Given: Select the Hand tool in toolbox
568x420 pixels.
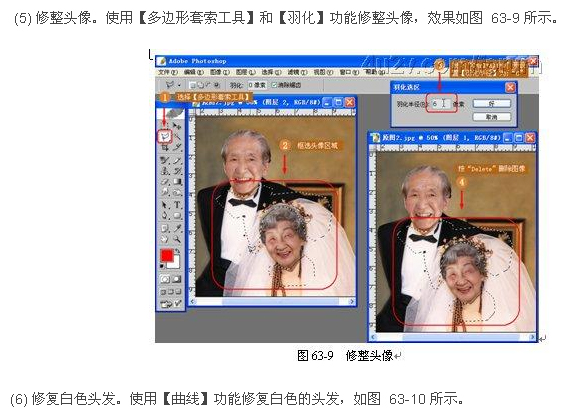Looking at the screenshot, I should click(x=165, y=238).
